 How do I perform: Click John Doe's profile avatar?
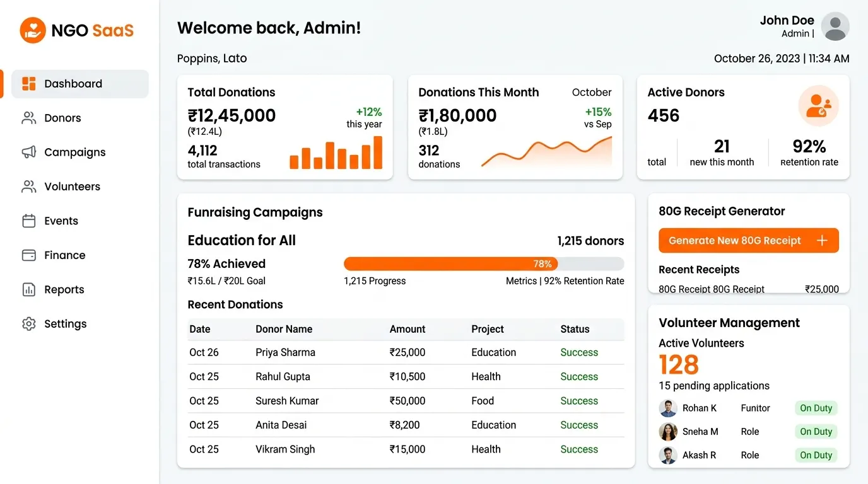[835, 27]
